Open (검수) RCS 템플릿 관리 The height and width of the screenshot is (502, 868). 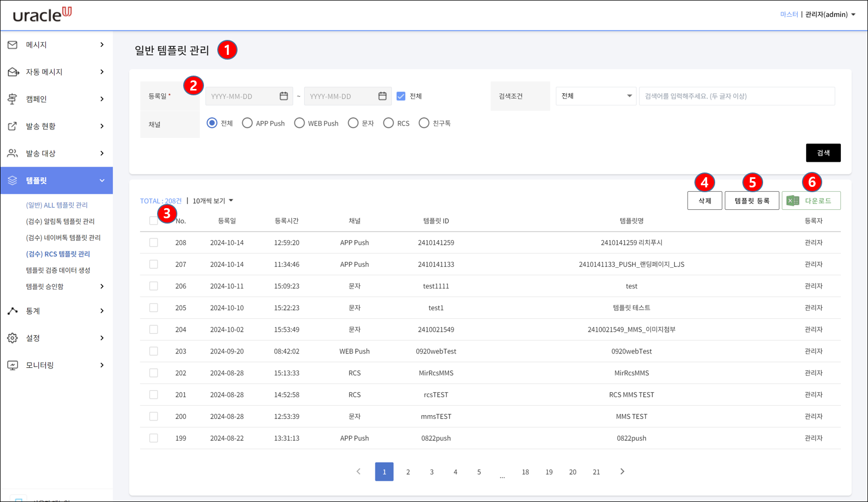[58, 254]
